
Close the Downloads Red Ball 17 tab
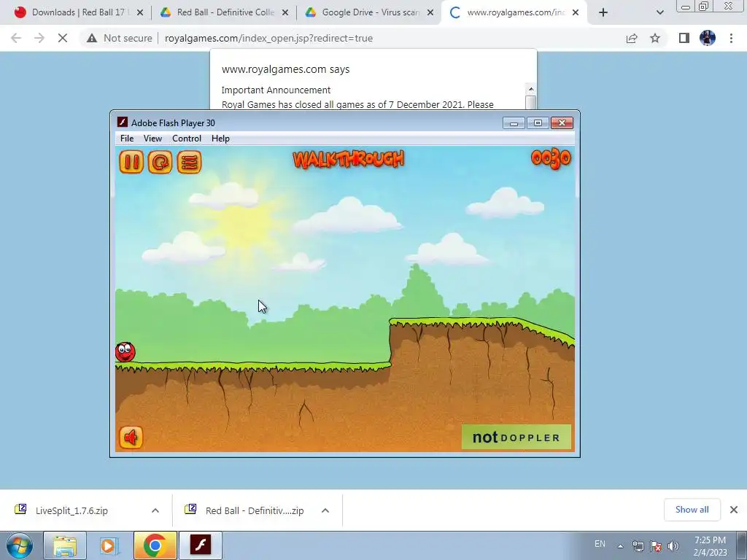pos(140,13)
